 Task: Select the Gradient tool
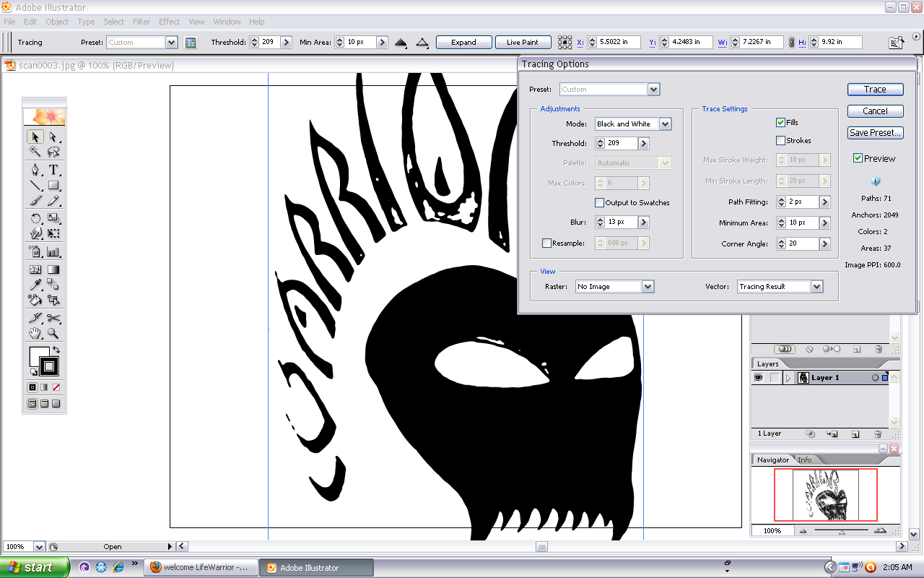point(53,269)
